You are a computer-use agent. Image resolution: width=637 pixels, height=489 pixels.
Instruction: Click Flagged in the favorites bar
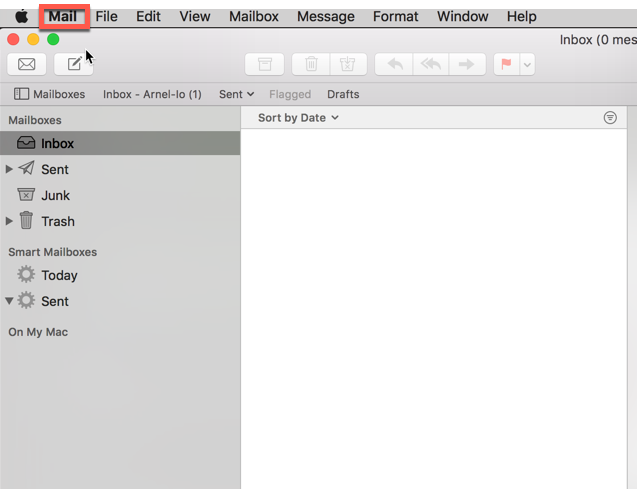point(290,95)
